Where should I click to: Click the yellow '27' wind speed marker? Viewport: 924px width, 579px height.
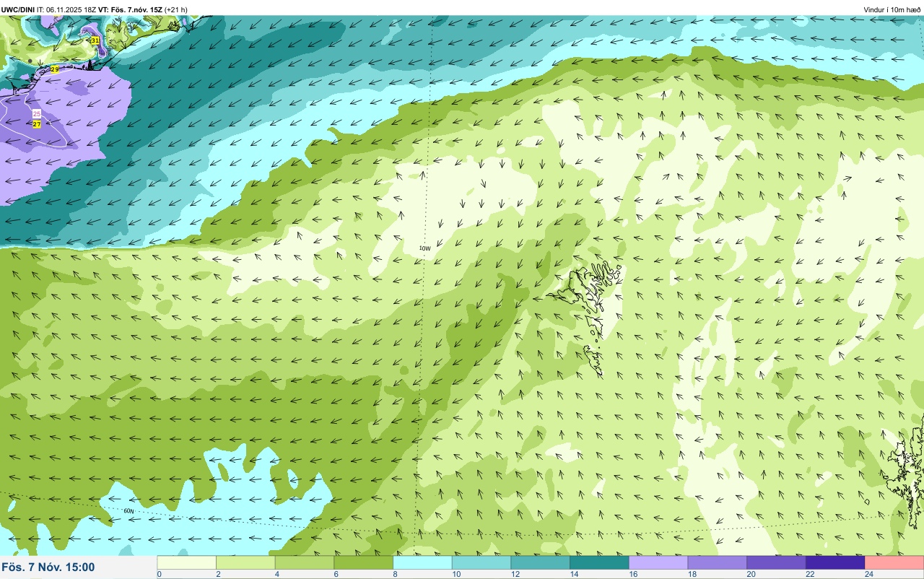[37, 124]
